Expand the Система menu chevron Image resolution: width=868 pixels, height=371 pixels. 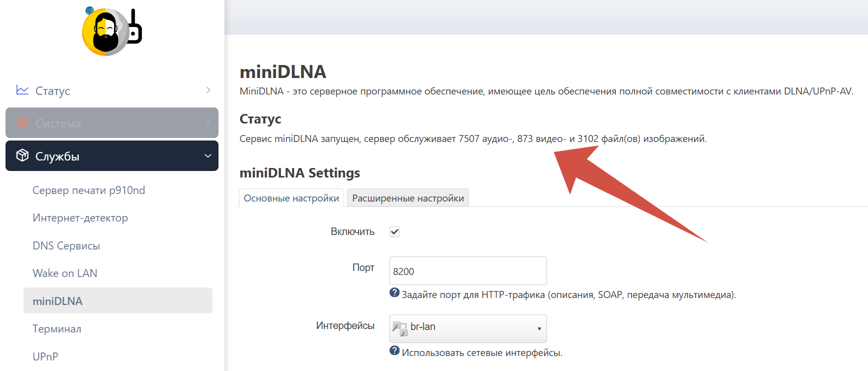208,122
